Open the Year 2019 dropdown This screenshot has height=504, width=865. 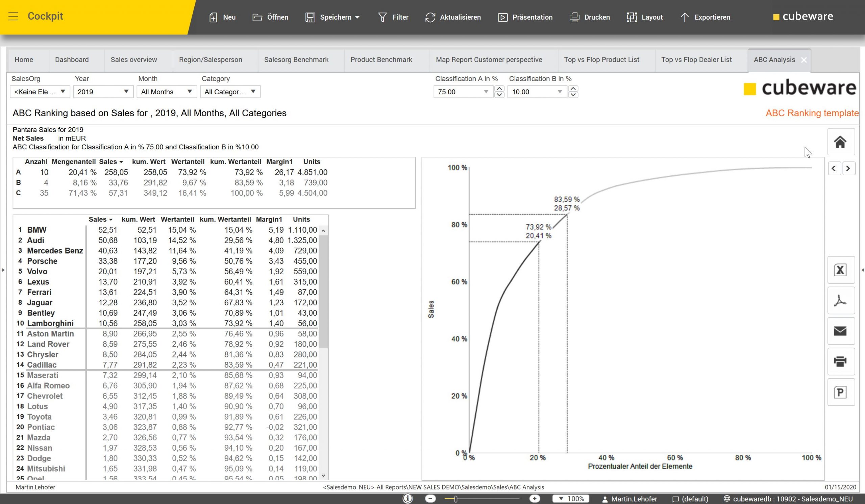tap(103, 92)
